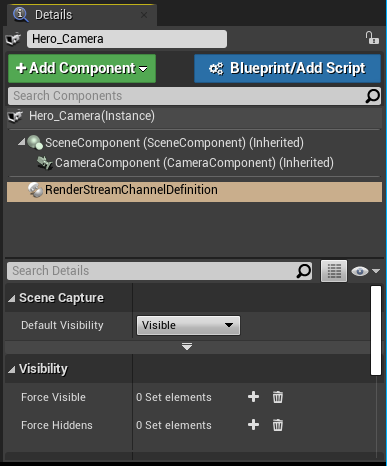Empty the Force Visible set with trash icon
This screenshot has height=466, width=387.
278,397
